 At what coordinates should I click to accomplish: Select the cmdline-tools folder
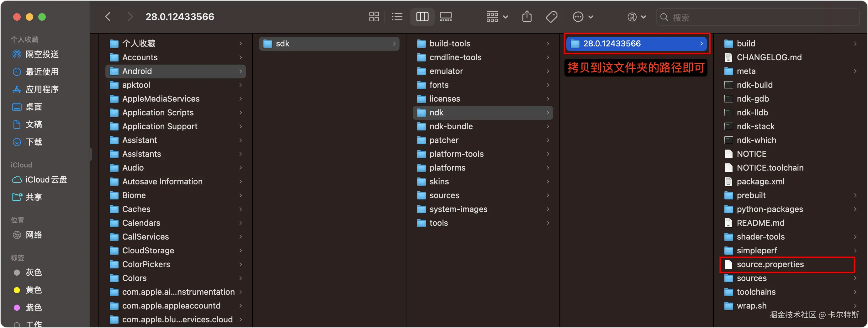pyautogui.click(x=483, y=57)
